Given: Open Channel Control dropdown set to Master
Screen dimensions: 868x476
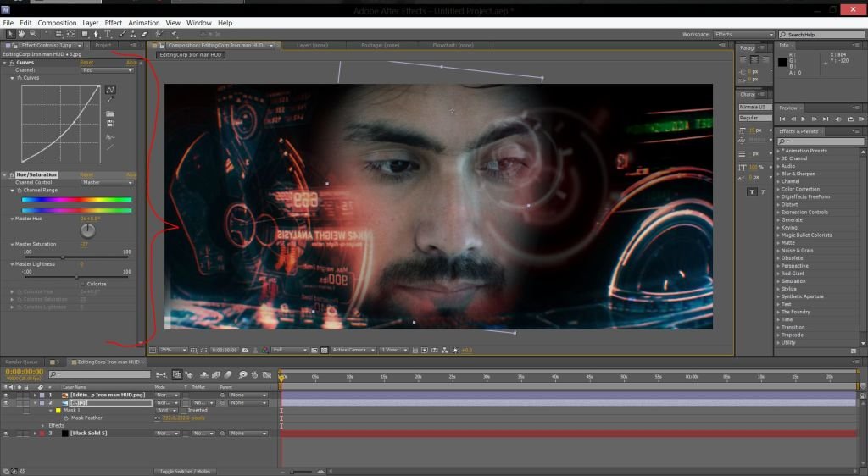Looking at the screenshot, I should coord(108,182).
